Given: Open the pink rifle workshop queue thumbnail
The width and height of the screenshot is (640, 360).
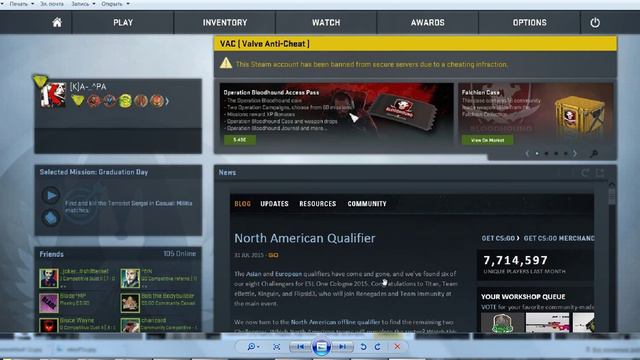Looking at the screenshot, I should [547, 322].
